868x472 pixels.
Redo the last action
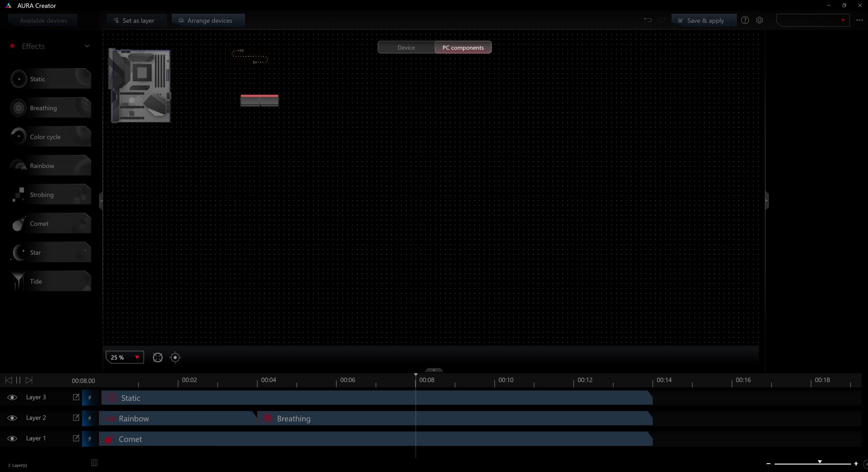(662, 20)
